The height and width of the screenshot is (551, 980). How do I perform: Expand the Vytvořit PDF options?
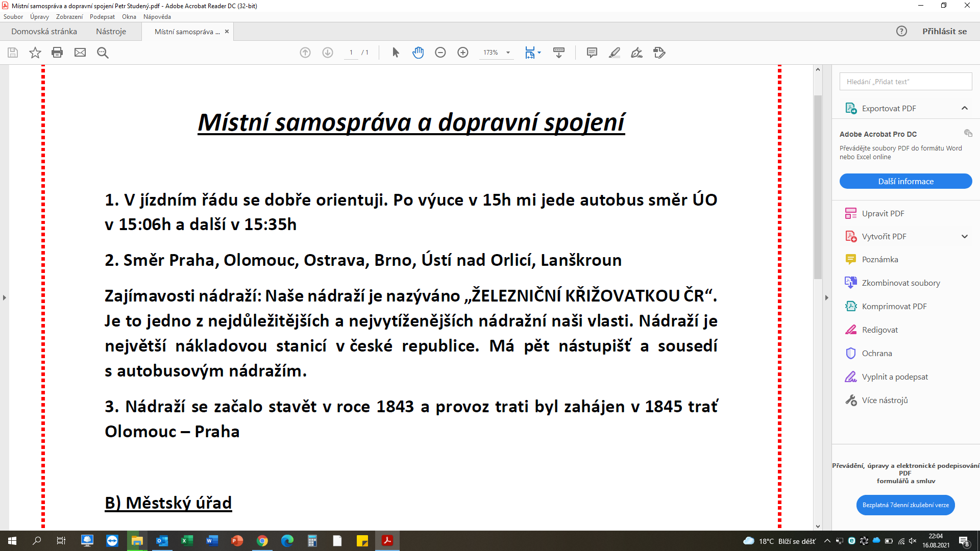tap(964, 236)
